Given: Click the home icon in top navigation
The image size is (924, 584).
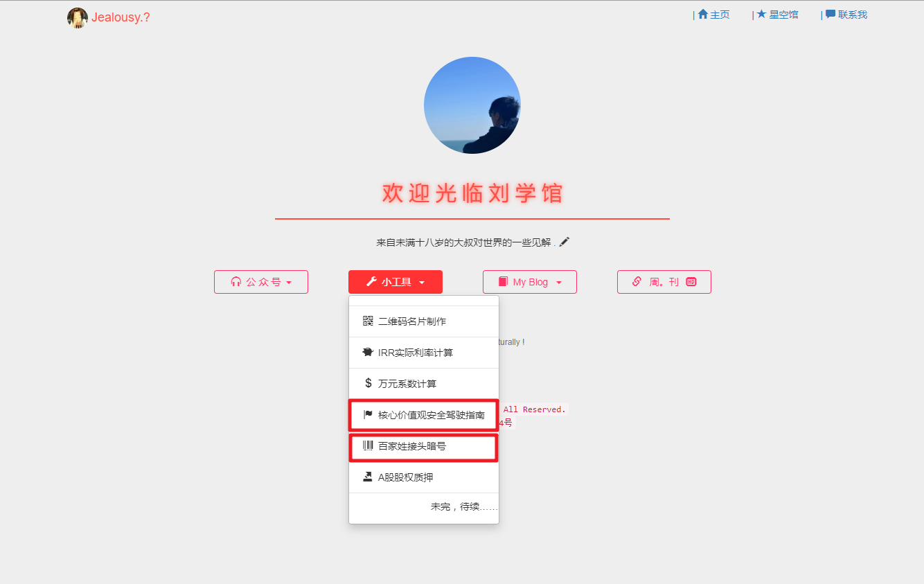Looking at the screenshot, I should 703,14.
